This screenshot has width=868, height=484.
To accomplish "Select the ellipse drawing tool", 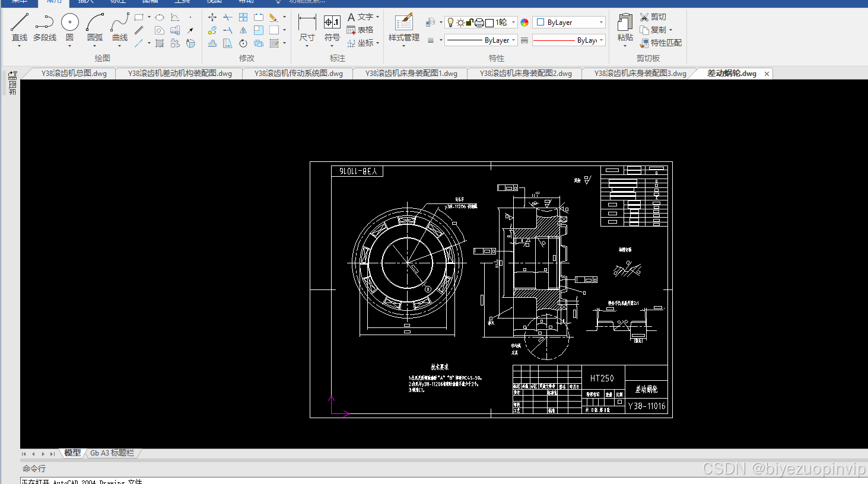I will click(160, 17).
